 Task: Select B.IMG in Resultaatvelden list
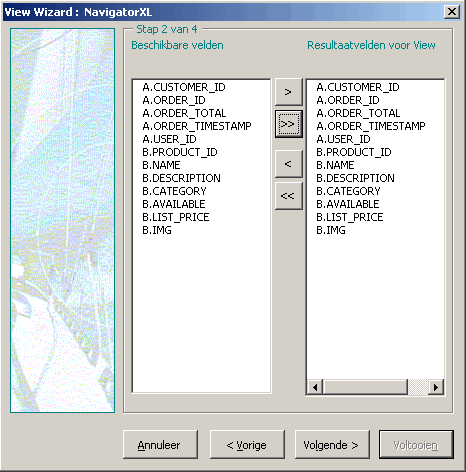331,230
